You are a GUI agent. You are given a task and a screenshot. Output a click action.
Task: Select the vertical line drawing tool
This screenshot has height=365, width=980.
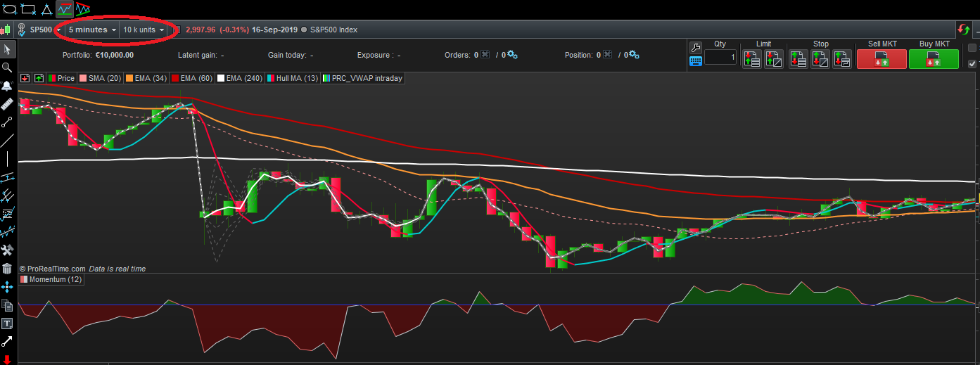[7, 159]
